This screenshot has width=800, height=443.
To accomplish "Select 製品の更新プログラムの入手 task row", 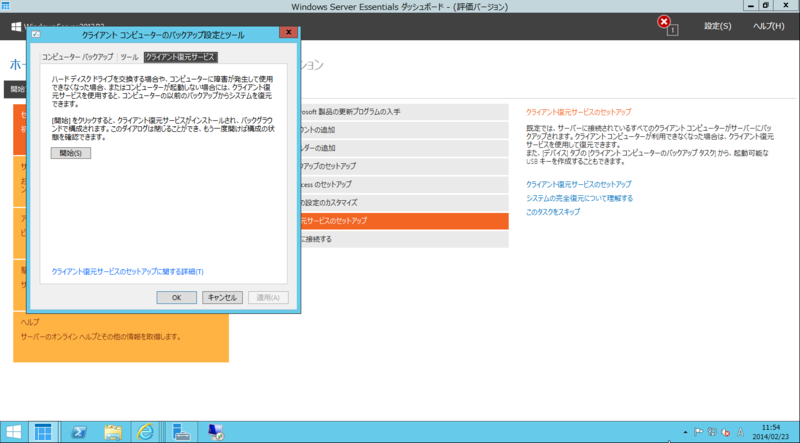I will pyautogui.click(x=404, y=112).
